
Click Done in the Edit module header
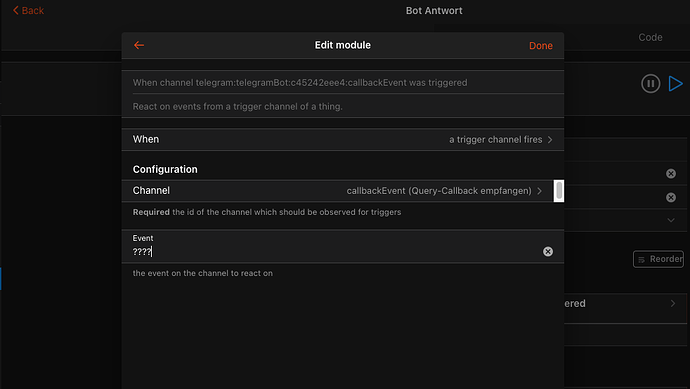pyautogui.click(x=540, y=46)
